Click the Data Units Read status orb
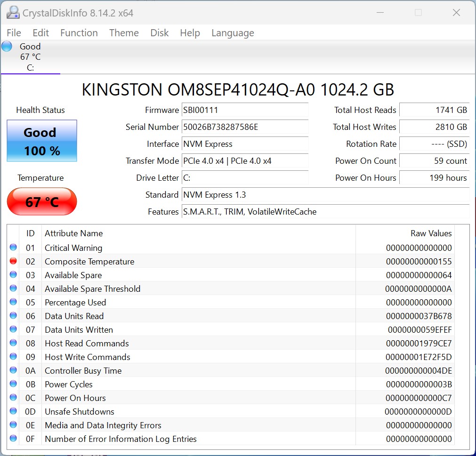Viewport: 476px width, 456px height. pyautogui.click(x=13, y=315)
